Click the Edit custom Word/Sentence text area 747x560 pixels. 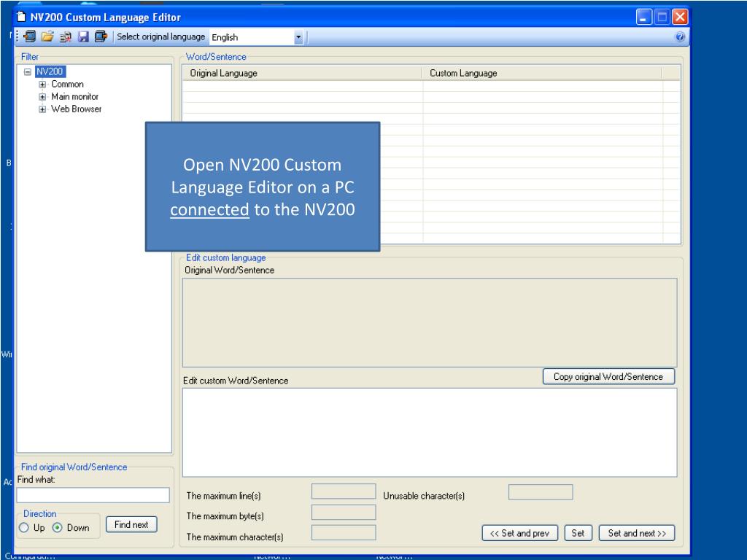[x=430, y=432]
